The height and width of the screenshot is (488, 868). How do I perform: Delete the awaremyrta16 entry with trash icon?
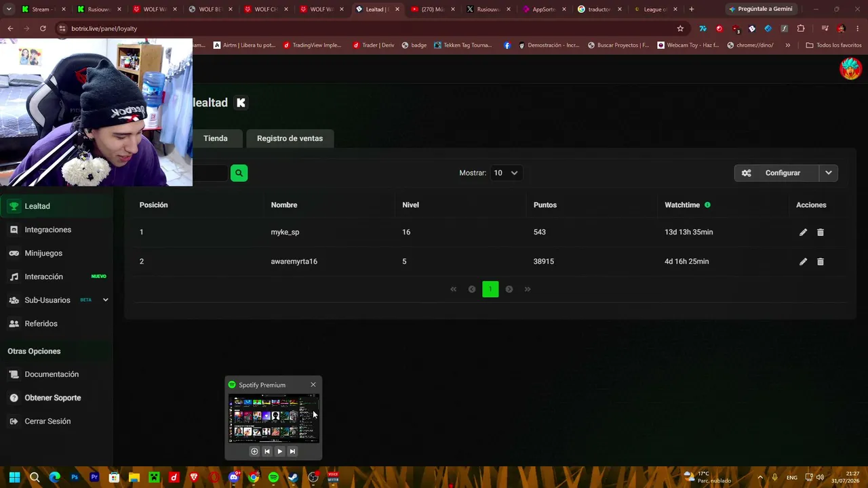coord(821,262)
